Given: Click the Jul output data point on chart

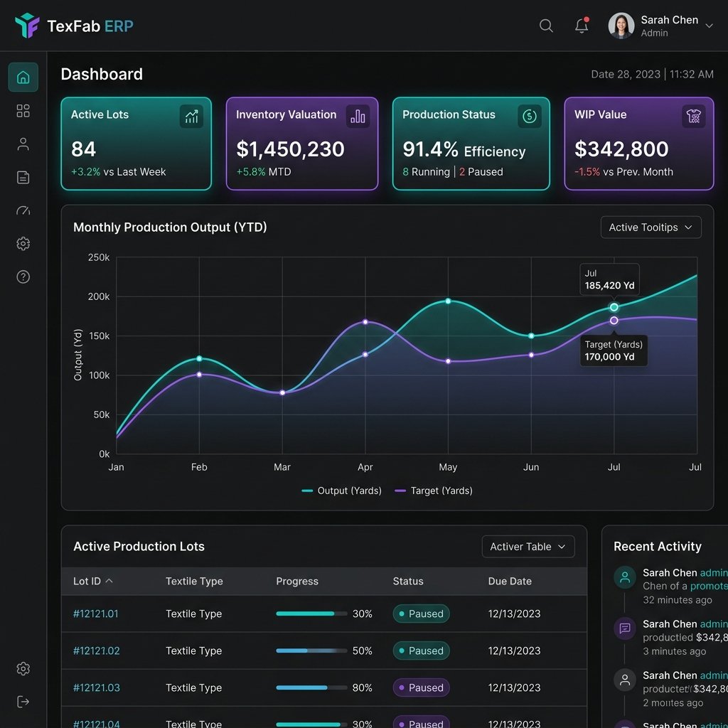Looking at the screenshot, I should coord(614,307).
